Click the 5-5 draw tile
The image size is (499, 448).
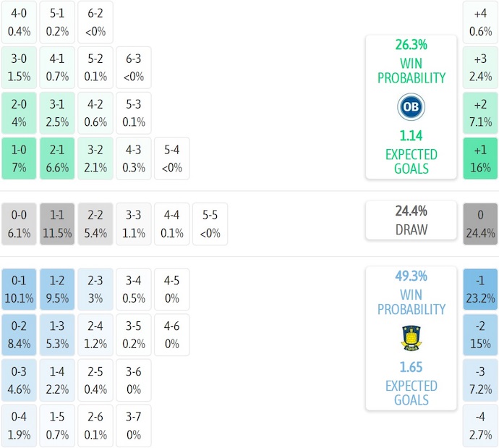[x=210, y=224]
